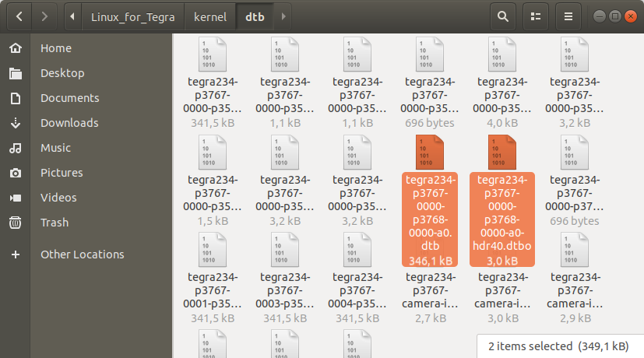Click the Pictures camera icon
Screen dimensions: 644x358
coord(16,174)
